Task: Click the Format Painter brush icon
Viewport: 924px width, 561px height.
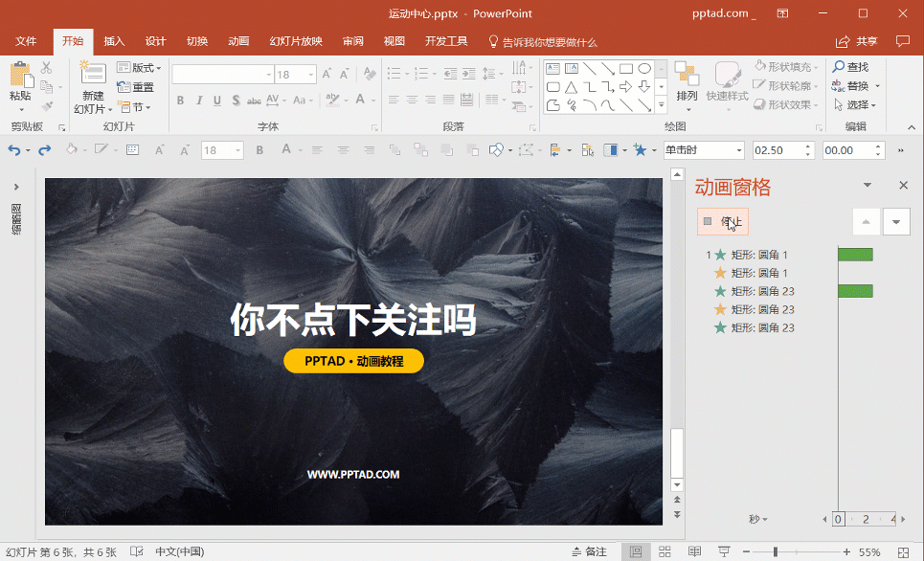Action: click(x=47, y=106)
